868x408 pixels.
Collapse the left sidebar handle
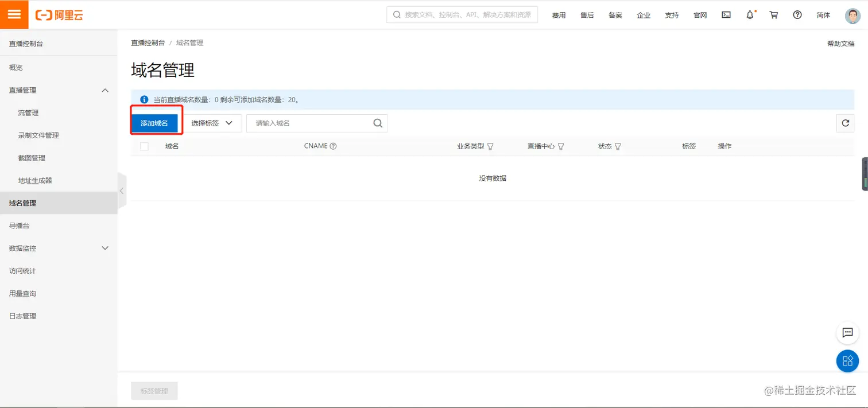pyautogui.click(x=121, y=191)
